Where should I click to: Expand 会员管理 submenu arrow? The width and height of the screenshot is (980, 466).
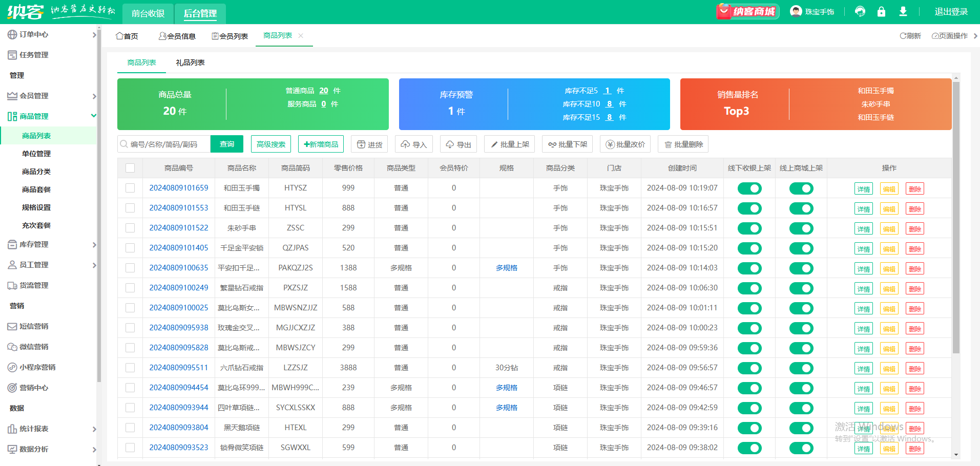[94, 96]
